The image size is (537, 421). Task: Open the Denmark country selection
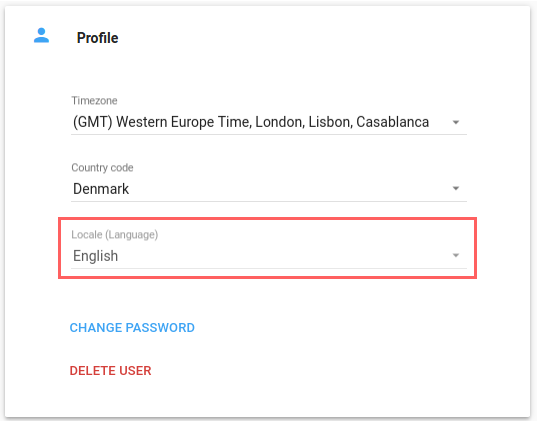click(x=101, y=189)
